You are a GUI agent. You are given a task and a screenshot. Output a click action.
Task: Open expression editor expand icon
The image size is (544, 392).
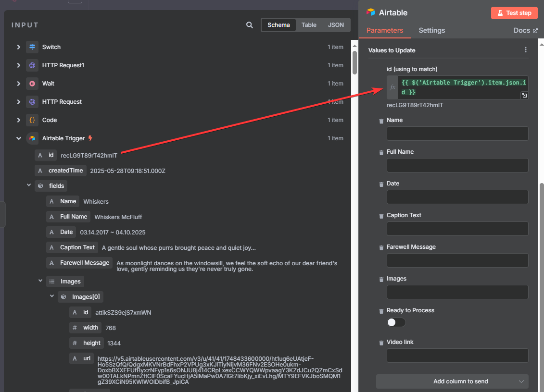[525, 95]
